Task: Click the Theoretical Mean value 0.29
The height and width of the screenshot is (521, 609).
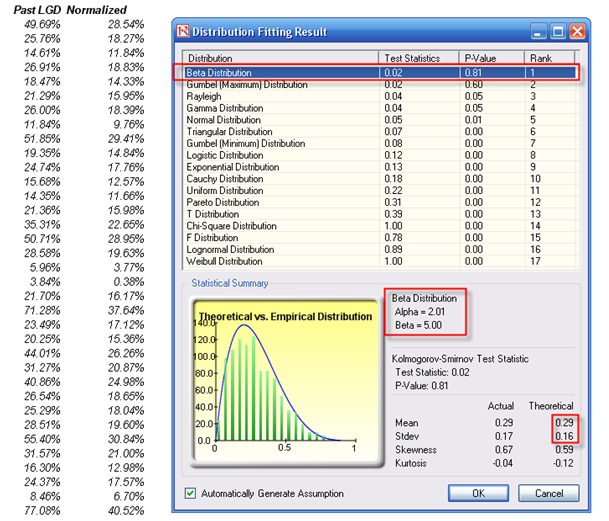Action: pyautogui.click(x=564, y=423)
